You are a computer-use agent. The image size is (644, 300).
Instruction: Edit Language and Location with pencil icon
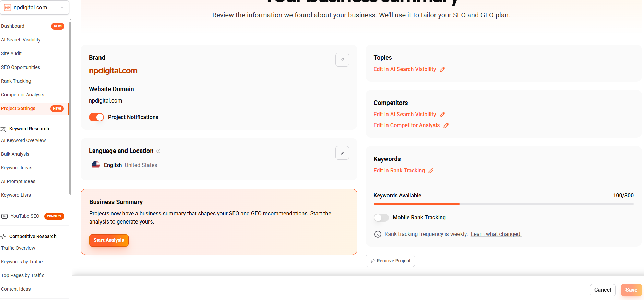[342, 153]
